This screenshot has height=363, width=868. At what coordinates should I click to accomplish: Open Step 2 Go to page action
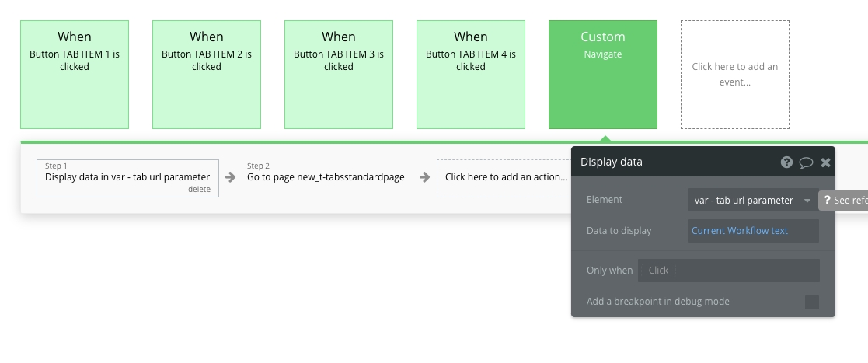tap(326, 176)
